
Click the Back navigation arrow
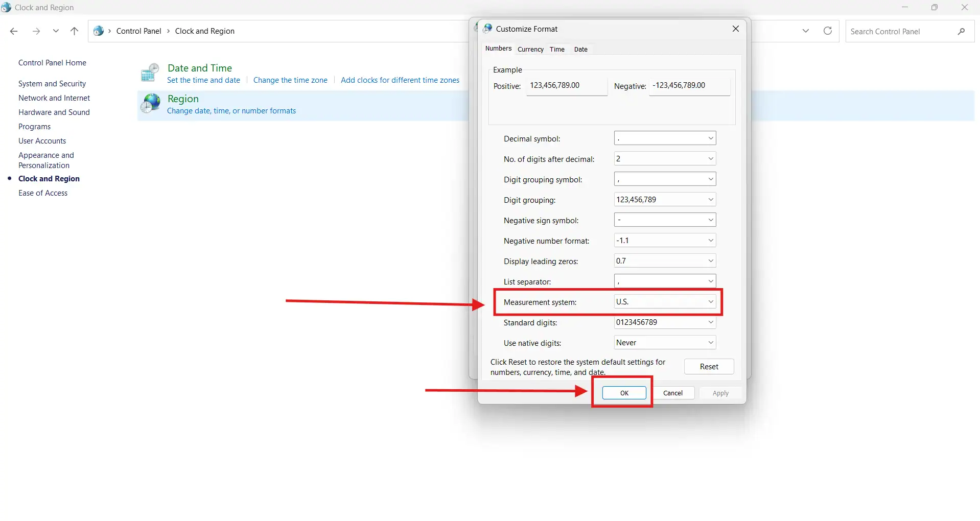(14, 31)
